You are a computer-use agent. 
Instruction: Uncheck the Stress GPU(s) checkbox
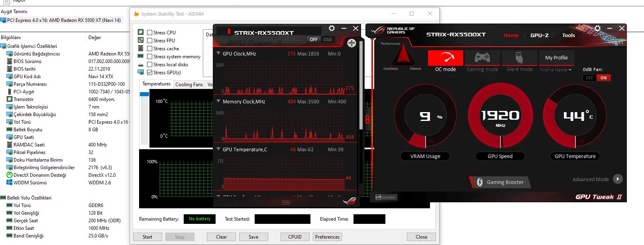pos(150,73)
